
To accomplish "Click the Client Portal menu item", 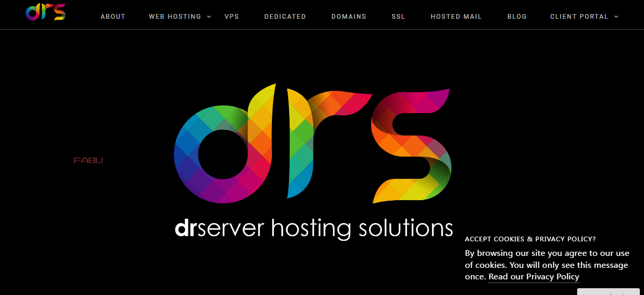I will [579, 17].
